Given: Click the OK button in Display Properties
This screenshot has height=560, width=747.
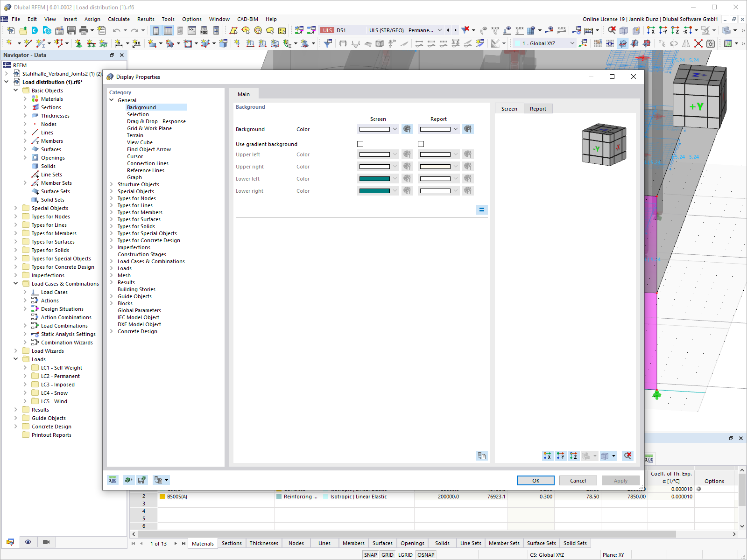Looking at the screenshot, I should pyautogui.click(x=535, y=480).
